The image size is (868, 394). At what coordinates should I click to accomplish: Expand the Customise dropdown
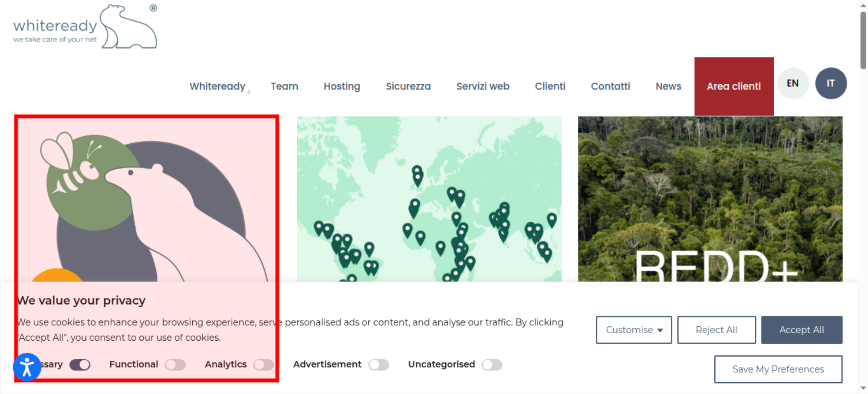coord(634,330)
